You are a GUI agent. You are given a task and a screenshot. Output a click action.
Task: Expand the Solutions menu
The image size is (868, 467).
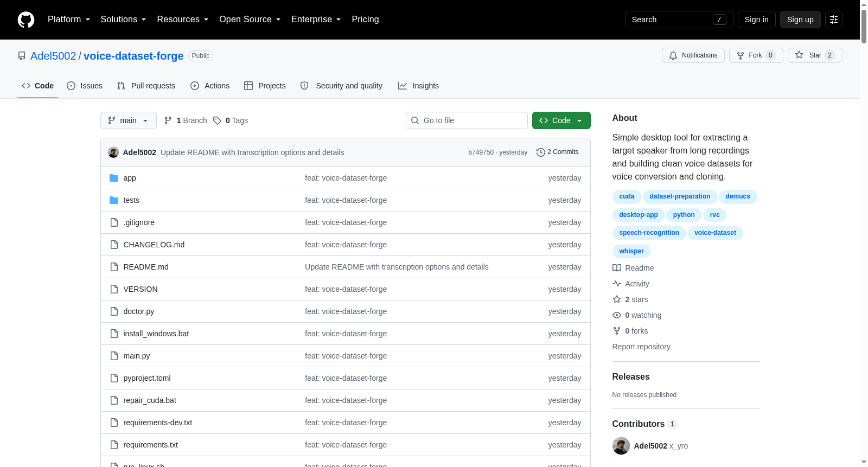(x=123, y=20)
